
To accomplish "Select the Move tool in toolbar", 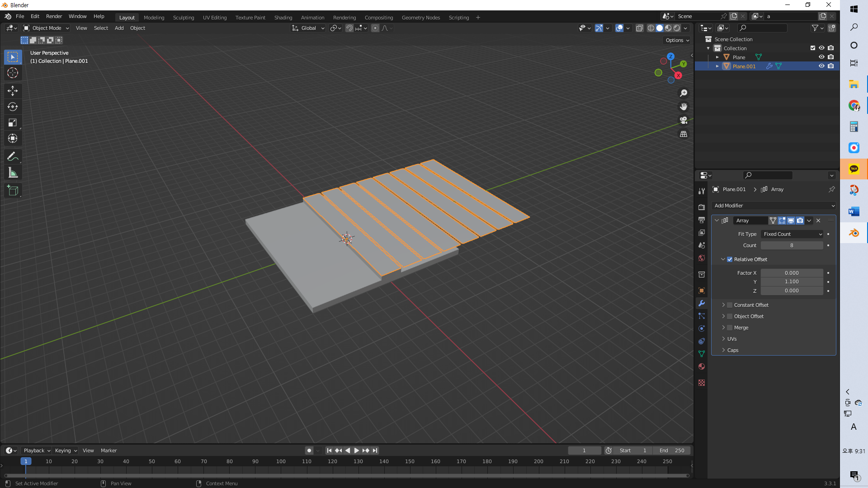I will tap(13, 91).
